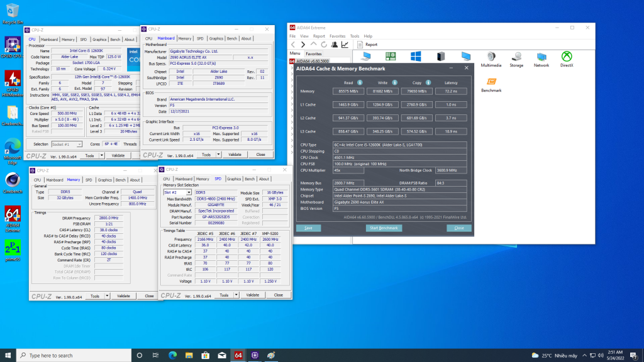Open the DirectX category icon
This screenshot has width=644, height=362.
pos(567,60)
